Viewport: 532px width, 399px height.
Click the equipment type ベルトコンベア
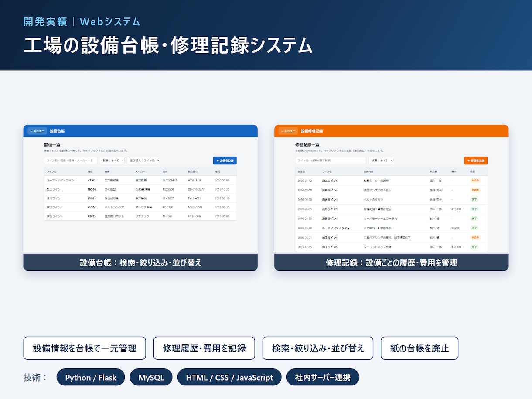pos(114,207)
